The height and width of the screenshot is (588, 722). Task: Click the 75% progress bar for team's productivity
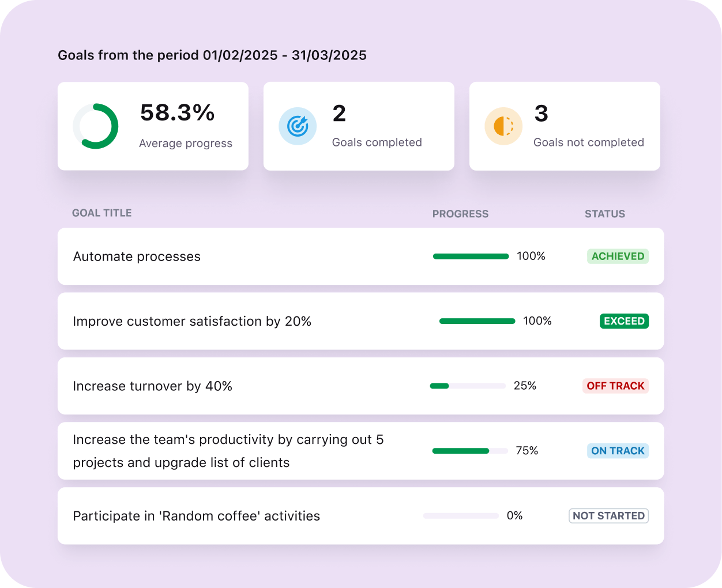point(470,451)
